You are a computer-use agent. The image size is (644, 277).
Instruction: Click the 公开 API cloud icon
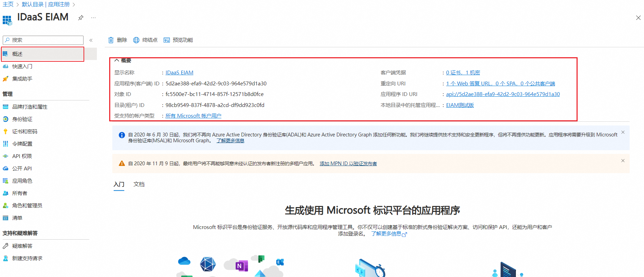tap(5, 168)
